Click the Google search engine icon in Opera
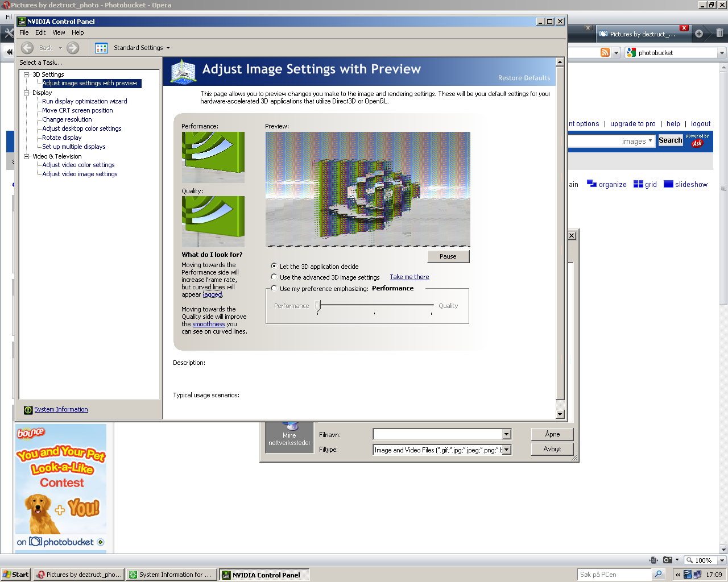 pos(631,52)
